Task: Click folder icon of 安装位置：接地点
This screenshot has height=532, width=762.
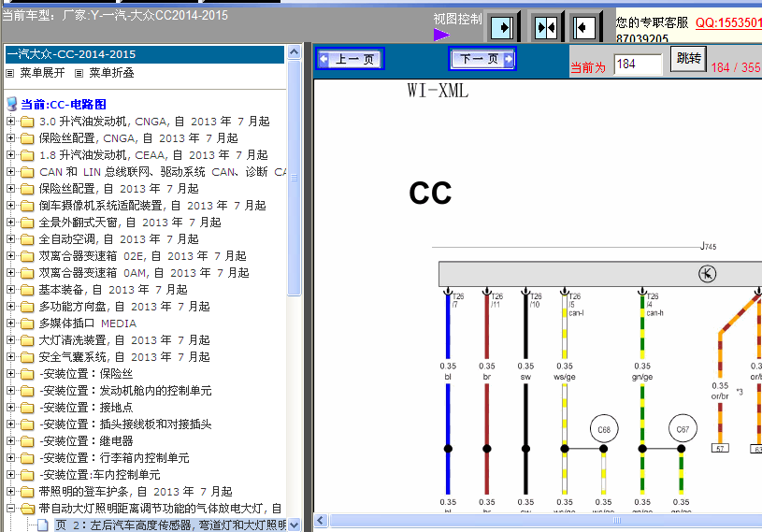Action: [x=27, y=408]
